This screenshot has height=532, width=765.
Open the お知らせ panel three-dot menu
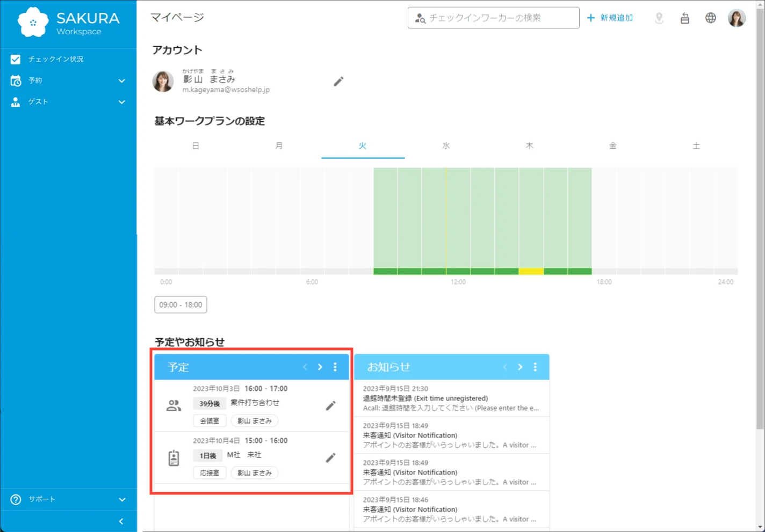point(535,367)
